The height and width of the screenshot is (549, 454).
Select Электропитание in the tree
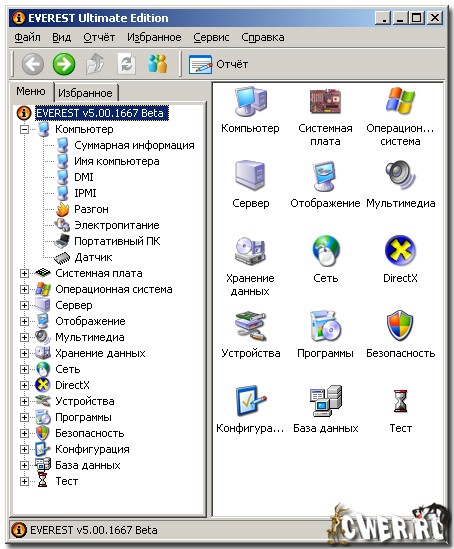click(x=117, y=225)
